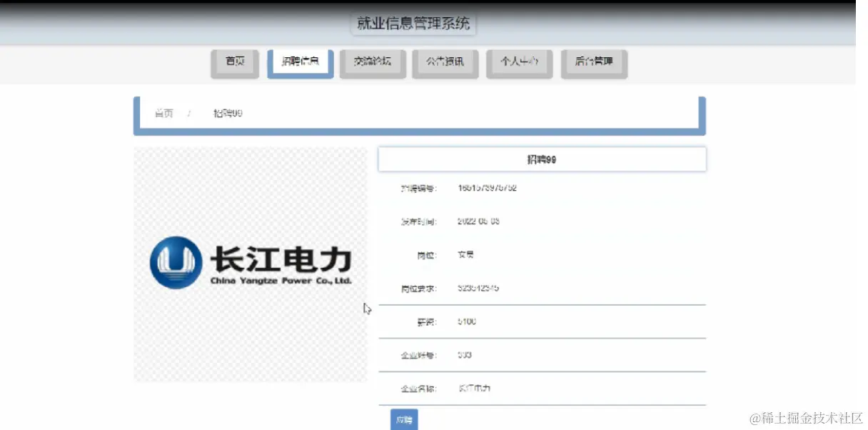Screen dimensions: 868x430
Task: Open the 后台管理 tab
Action: (x=594, y=63)
